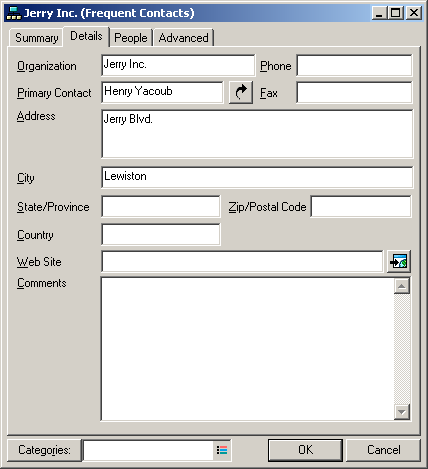The image size is (428, 469).
Task: Click the State/Province input field
Action: 161,206
